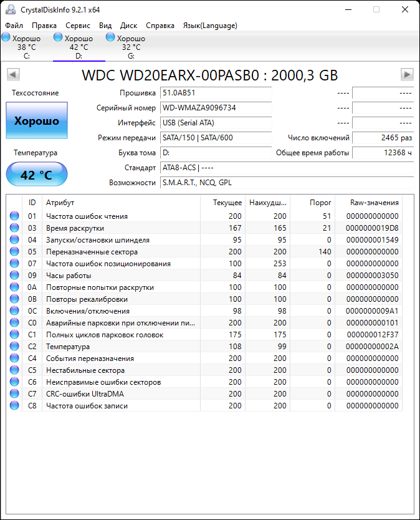Image resolution: width=420 pixels, height=520 pixels.
Task: Click raw value 000000003050
Action: click(372, 275)
